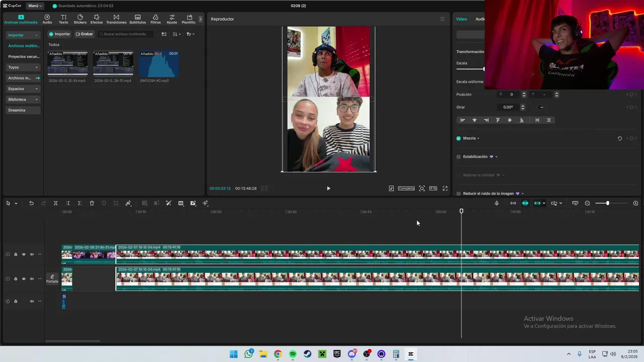Play the preview video

[x=329, y=189]
